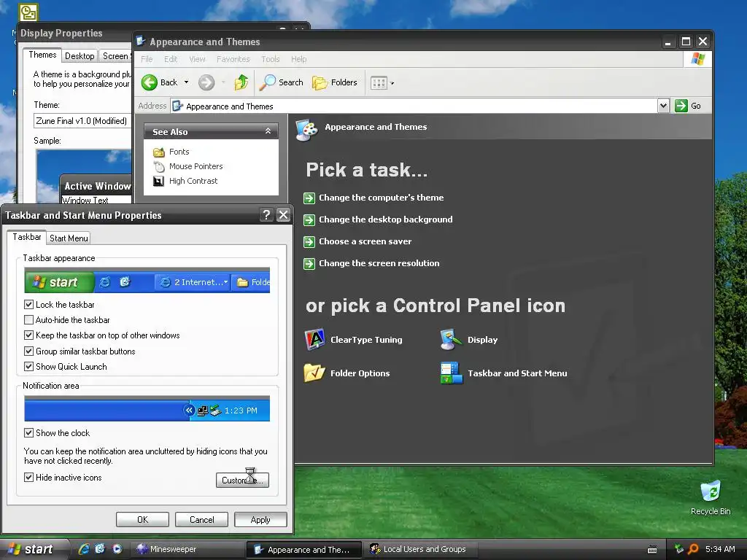Toggle Hide inactive icons checkbox
747x560 pixels.
(x=28, y=477)
